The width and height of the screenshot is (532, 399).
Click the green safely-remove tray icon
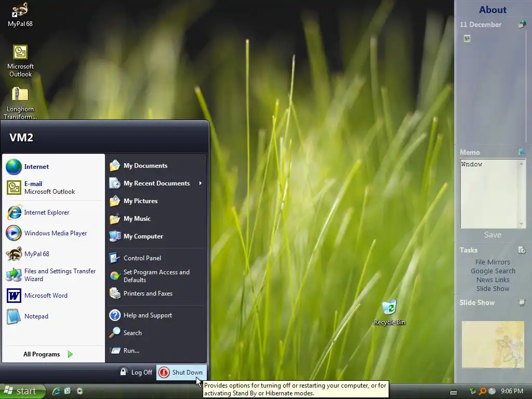click(x=472, y=391)
